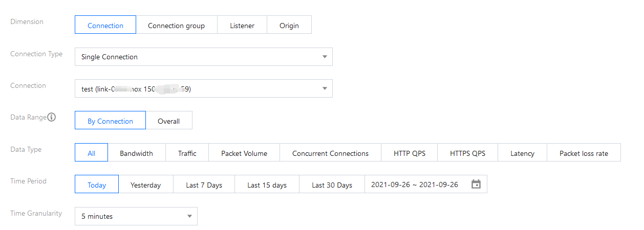Open the Connection selection dropdown

[203, 88]
